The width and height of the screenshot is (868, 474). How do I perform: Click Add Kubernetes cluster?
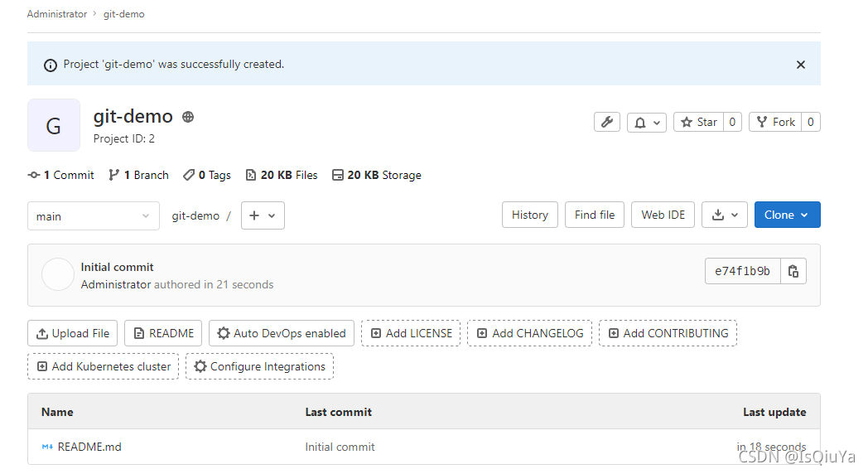coord(104,366)
